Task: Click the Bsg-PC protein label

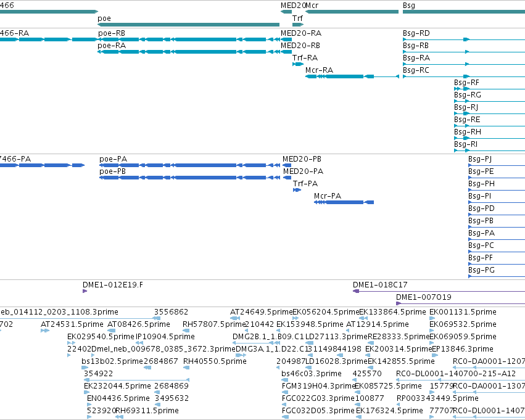Action: pos(481,245)
